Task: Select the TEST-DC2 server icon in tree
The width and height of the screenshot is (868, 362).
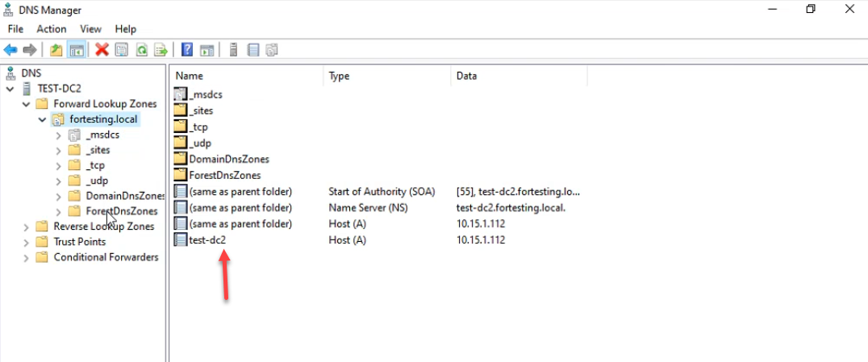Action: click(27, 89)
